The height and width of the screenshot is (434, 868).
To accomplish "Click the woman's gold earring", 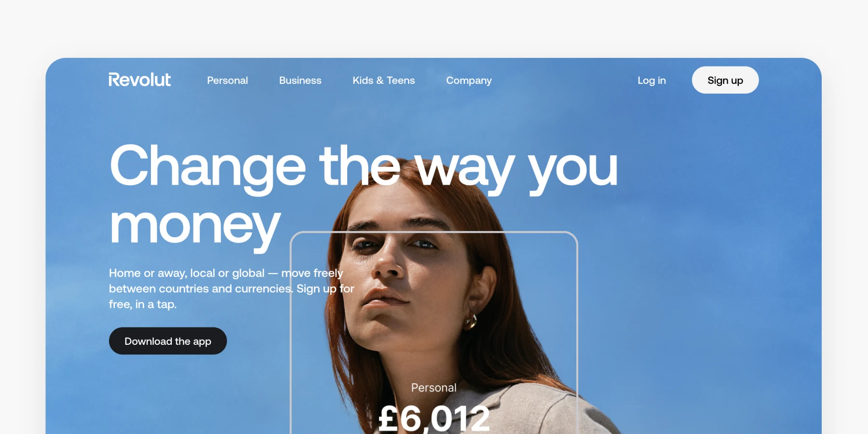I will tap(471, 321).
